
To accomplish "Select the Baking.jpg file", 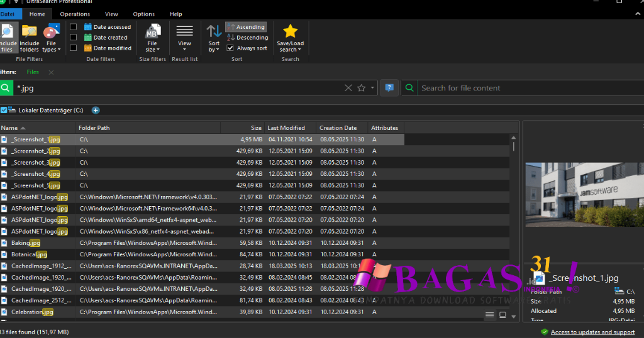I will point(26,243).
